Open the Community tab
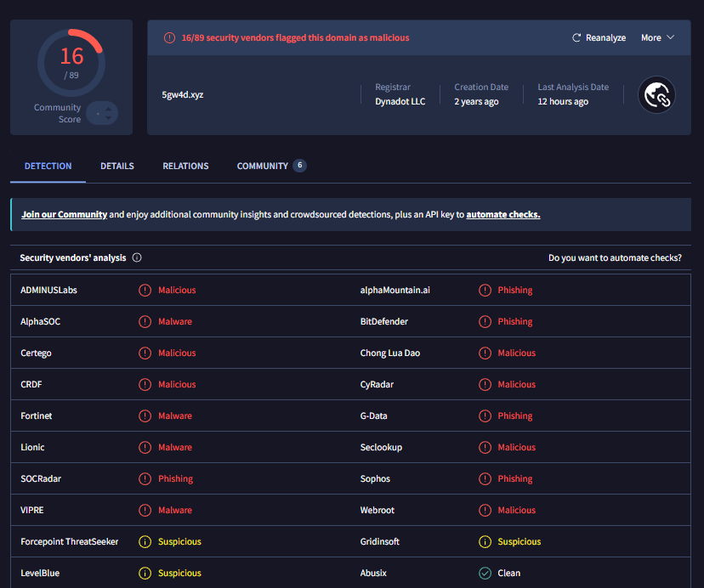Viewport: 704px width, 588px height. pos(271,166)
